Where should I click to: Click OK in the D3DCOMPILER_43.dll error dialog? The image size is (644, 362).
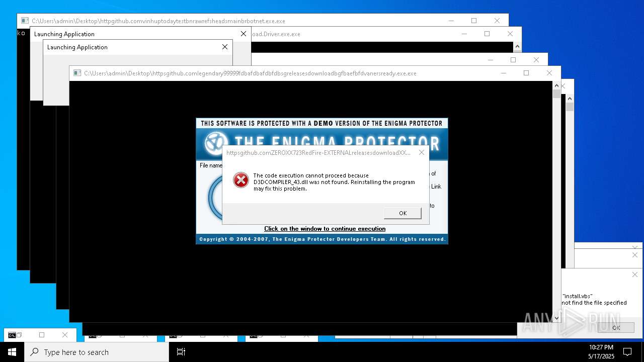coord(403,213)
